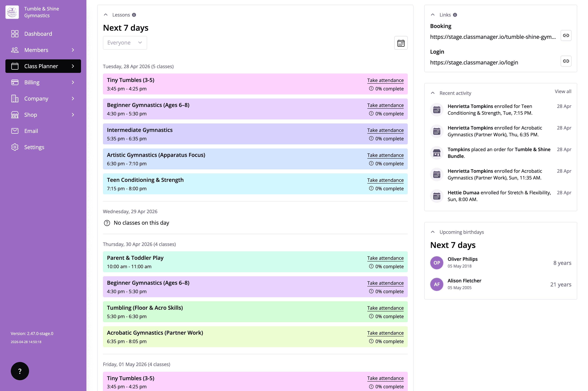Image resolution: width=588 pixels, height=391 pixels.
Task: Copy the Login link via link icon
Action: 566,61
